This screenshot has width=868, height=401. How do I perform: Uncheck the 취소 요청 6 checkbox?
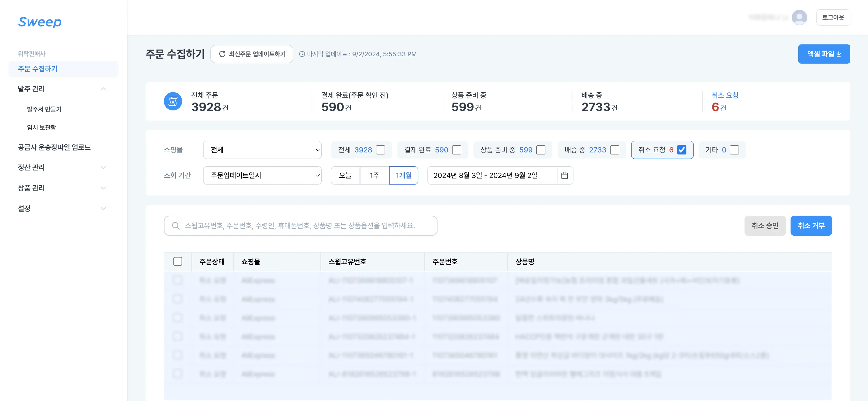point(682,150)
